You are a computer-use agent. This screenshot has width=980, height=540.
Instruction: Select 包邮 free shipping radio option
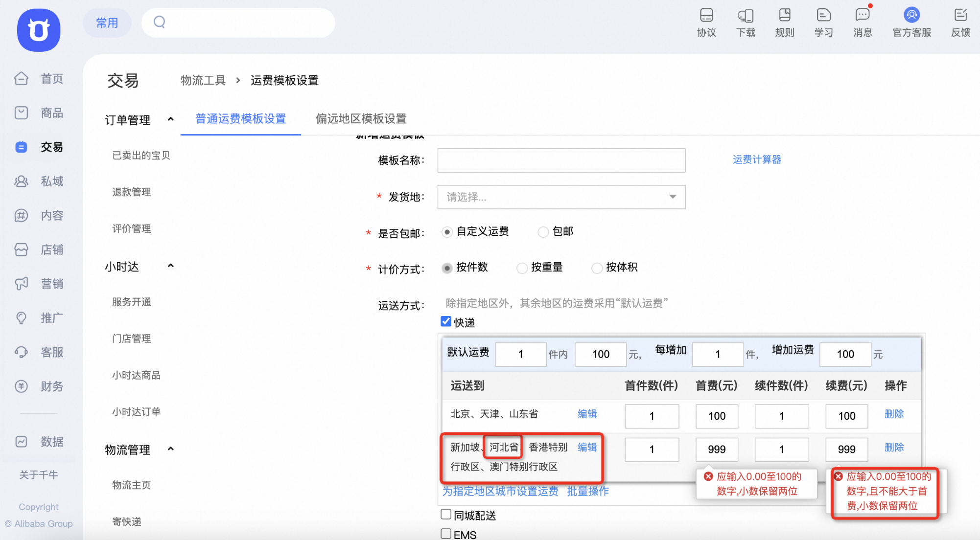[543, 232]
